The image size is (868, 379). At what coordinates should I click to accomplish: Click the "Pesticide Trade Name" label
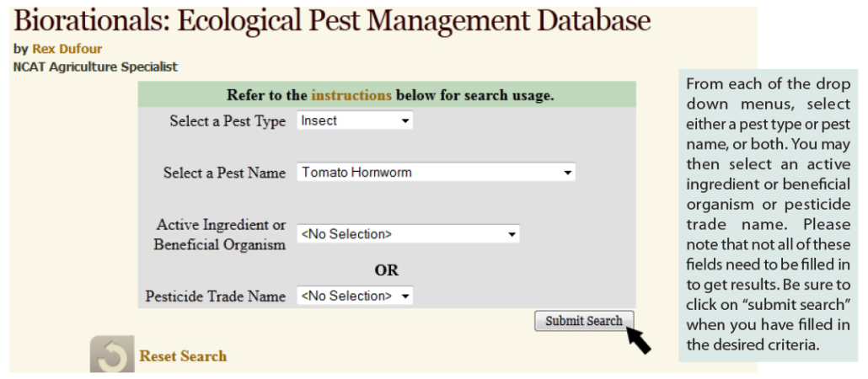click(216, 296)
